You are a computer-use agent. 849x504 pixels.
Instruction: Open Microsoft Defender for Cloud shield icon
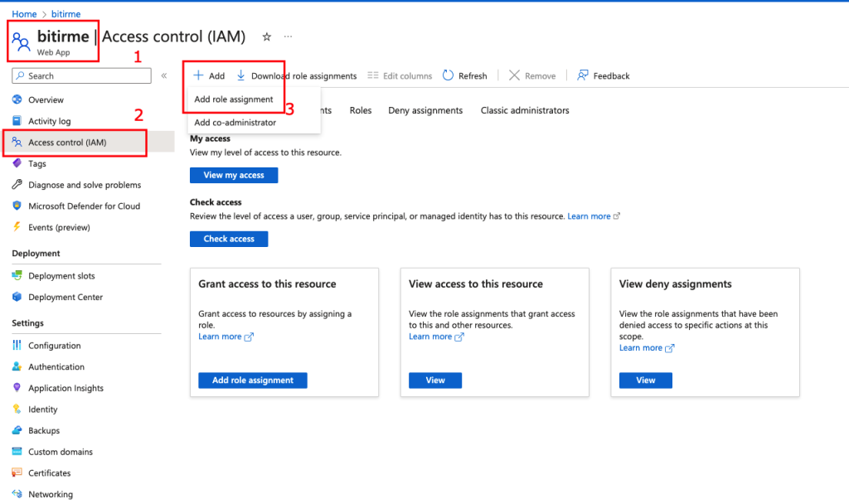click(x=17, y=206)
